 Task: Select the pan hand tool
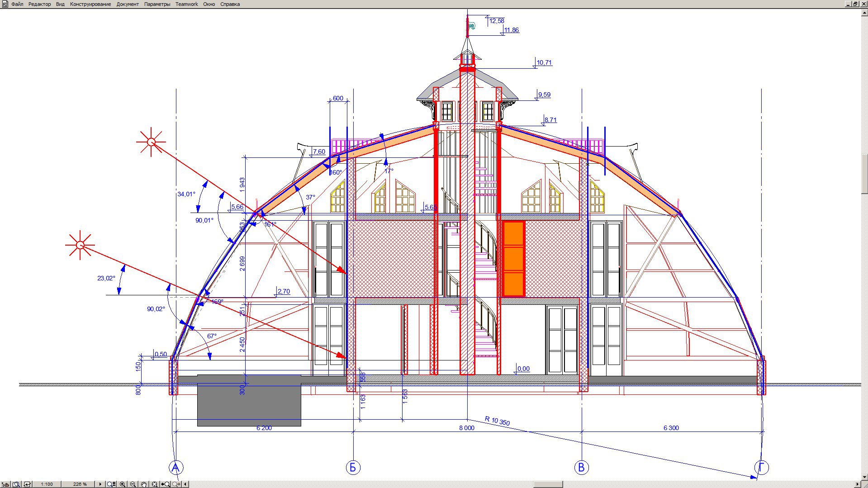click(x=143, y=484)
